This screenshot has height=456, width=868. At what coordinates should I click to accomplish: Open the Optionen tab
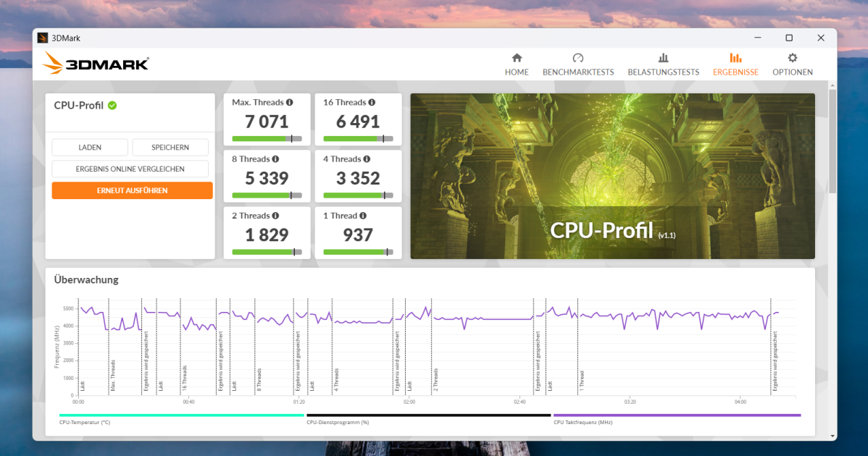click(792, 64)
